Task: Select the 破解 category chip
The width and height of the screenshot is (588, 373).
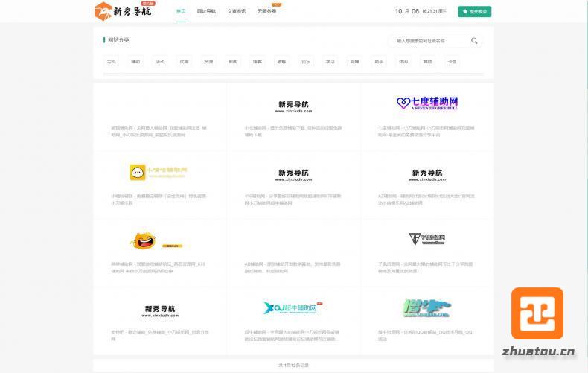Action: click(x=281, y=62)
